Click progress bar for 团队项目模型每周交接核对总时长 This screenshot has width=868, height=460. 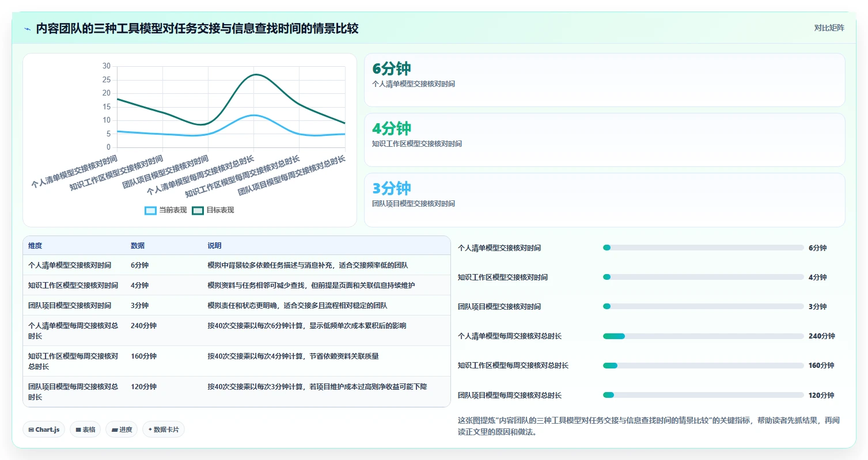click(x=703, y=395)
